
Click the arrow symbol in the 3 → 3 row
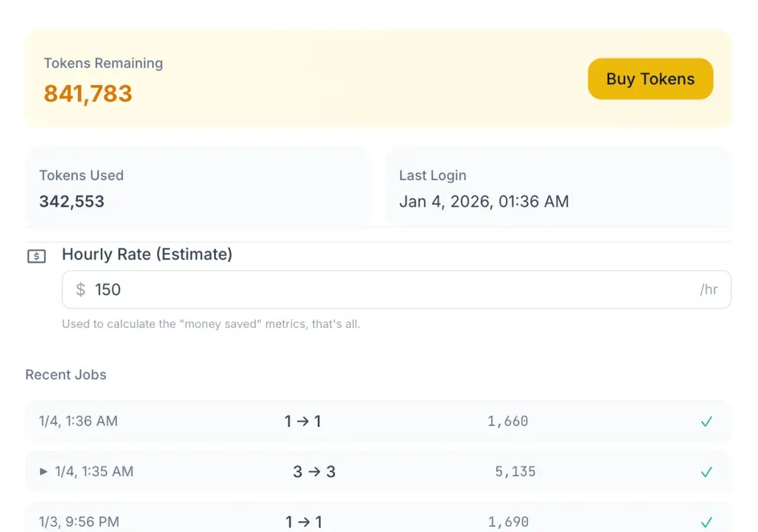click(x=313, y=471)
